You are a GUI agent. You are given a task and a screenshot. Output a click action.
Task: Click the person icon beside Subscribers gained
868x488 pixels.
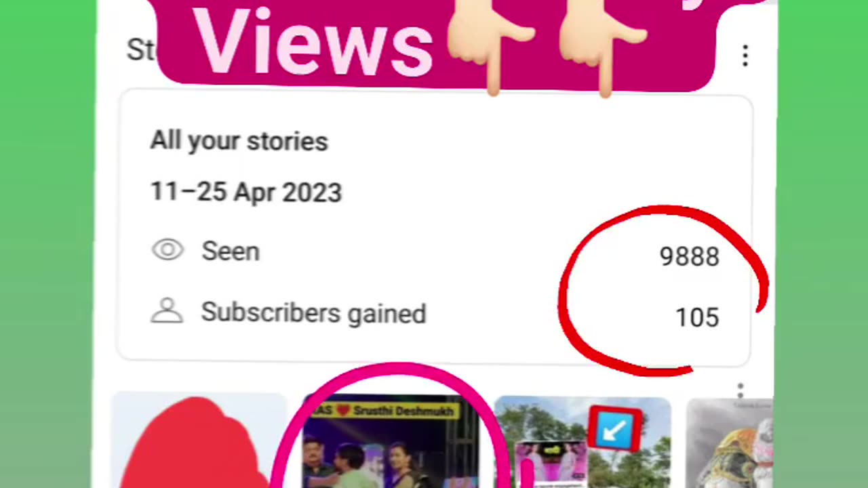click(167, 311)
